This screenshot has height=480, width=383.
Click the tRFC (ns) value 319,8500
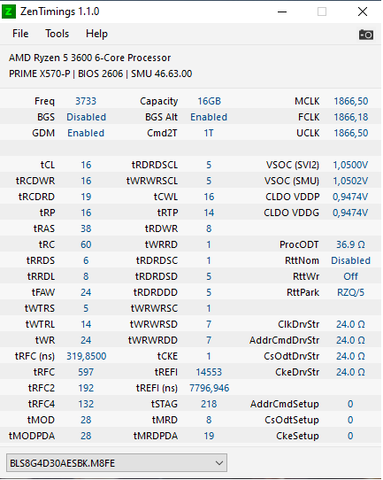click(86, 356)
